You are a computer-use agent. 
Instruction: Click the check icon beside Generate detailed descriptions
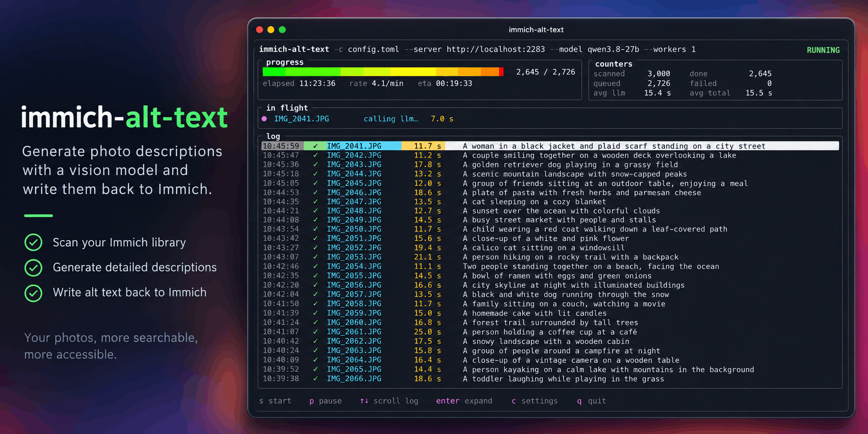33,268
